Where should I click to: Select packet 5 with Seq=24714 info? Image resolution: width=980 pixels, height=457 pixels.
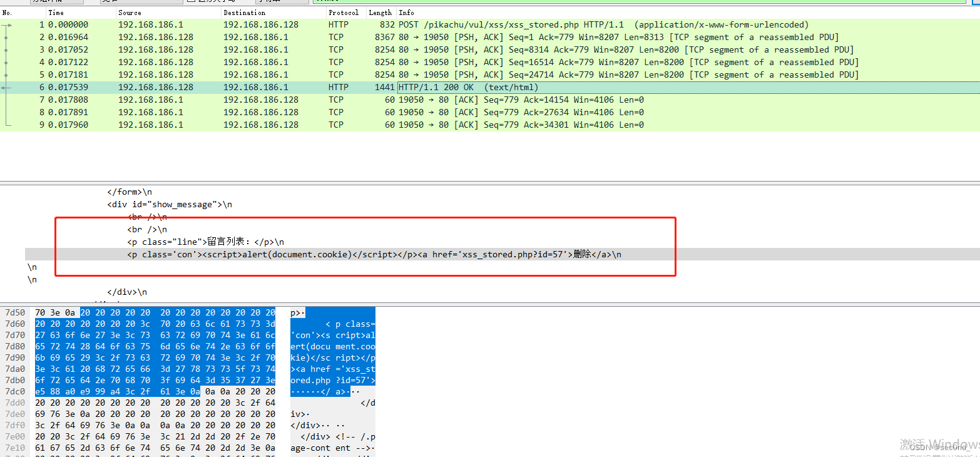point(490,75)
